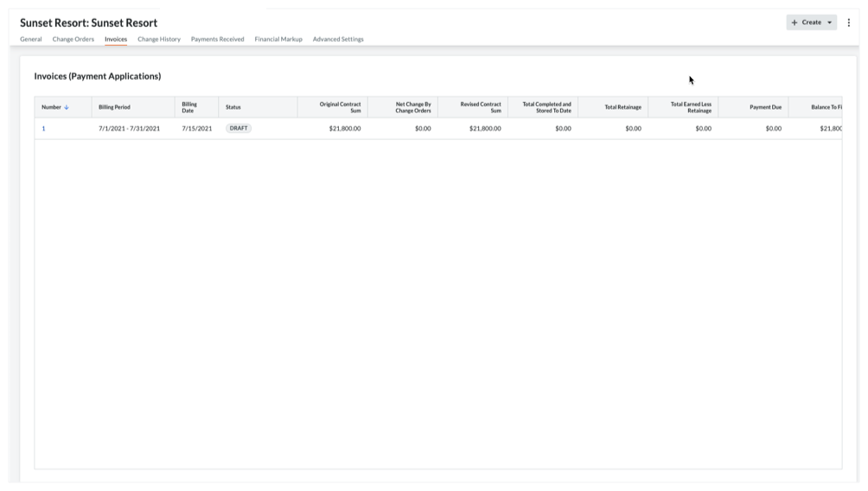Open invoice number 1 link
This screenshot has height=491, width=868.
pos(43,128)
